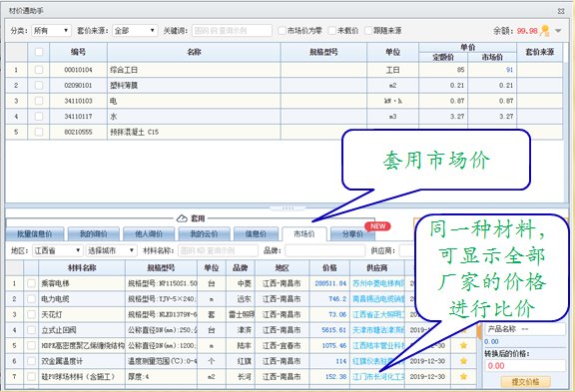Enable the 未载价 checkbox
The image size is (575, 392).
coord(331,30)
